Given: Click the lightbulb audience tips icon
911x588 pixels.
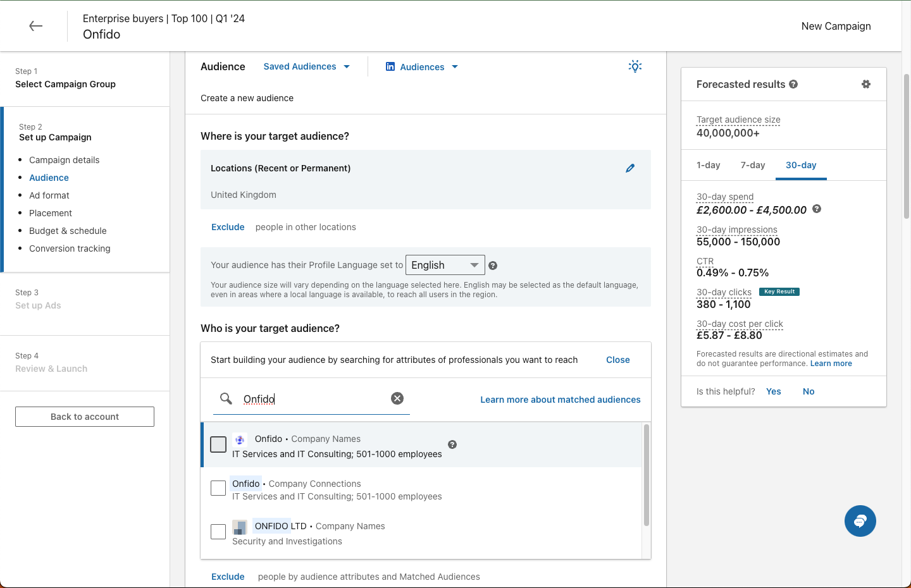Looking at the screenshot, I should [635, 66].
